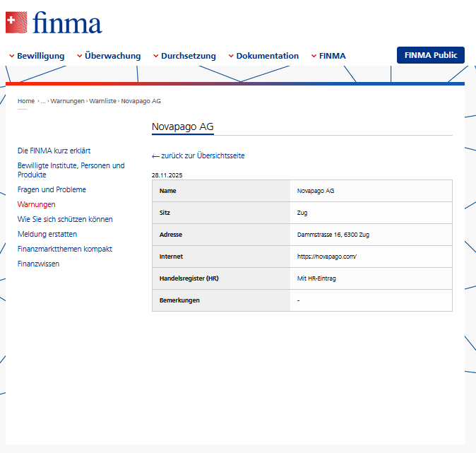Open the Überwachung menu
The height and width of the screenshot is (453, 476).
[112, 56]
